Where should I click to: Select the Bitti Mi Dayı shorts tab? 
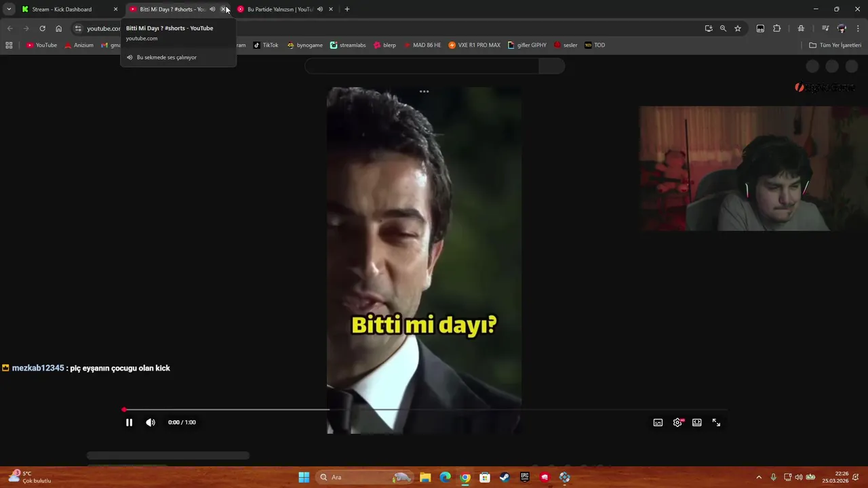pyautogui.click(x=172, y=9)
